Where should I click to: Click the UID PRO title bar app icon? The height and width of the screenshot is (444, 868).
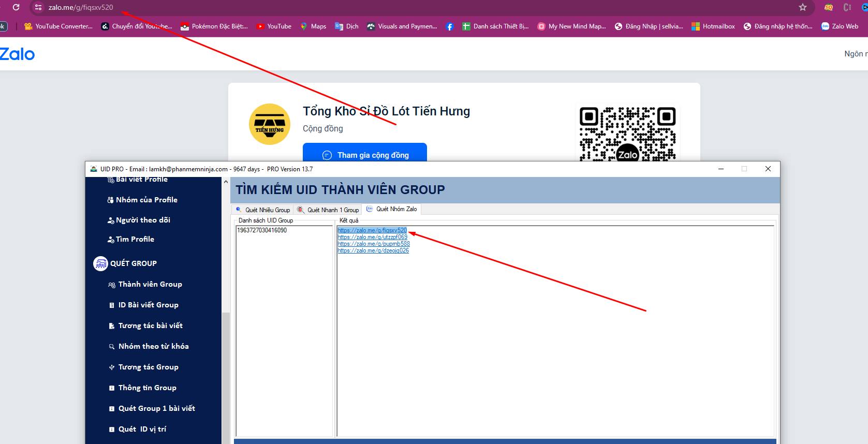[94, 169]
